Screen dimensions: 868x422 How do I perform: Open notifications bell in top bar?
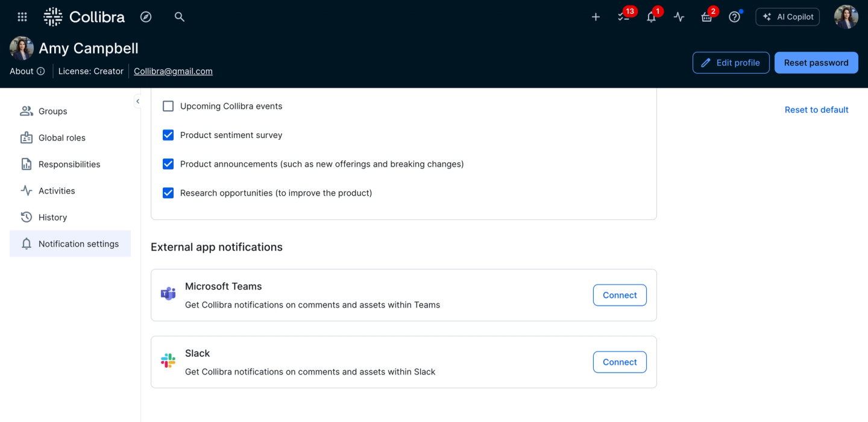652,17
